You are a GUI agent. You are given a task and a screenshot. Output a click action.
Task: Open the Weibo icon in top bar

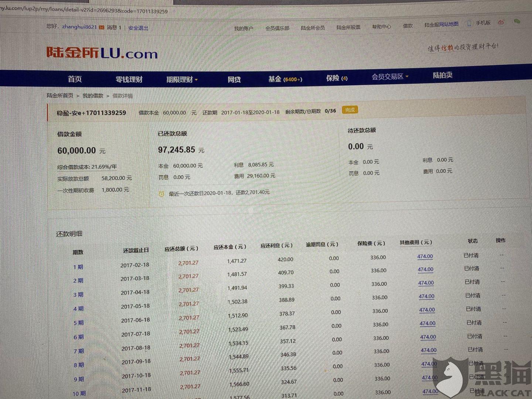pyautogui.click(x=501, y=22)
